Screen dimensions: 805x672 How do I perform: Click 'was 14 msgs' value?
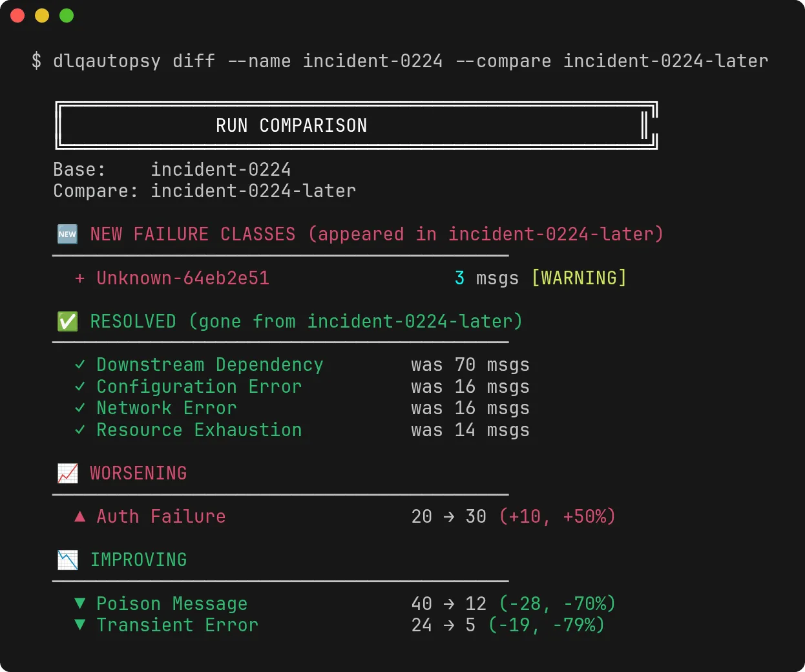pos(470,430)
